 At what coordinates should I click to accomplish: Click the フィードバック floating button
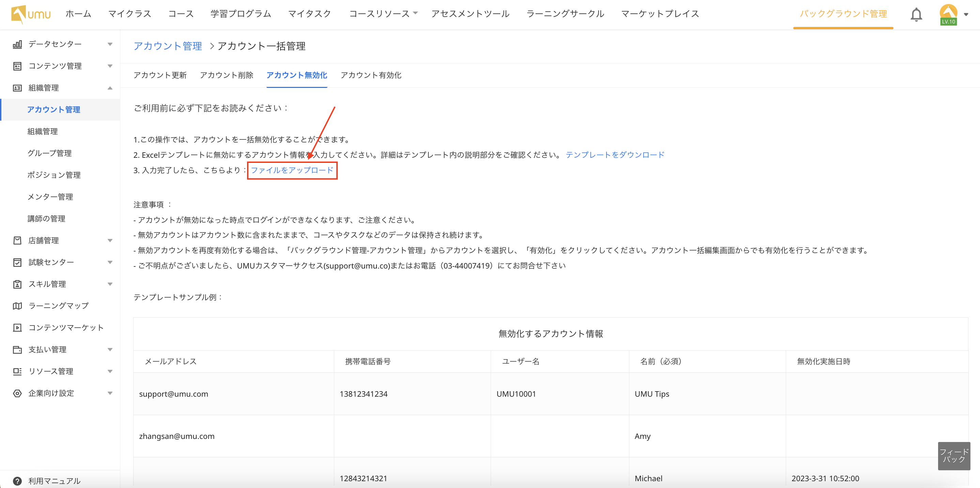point(954,456)
